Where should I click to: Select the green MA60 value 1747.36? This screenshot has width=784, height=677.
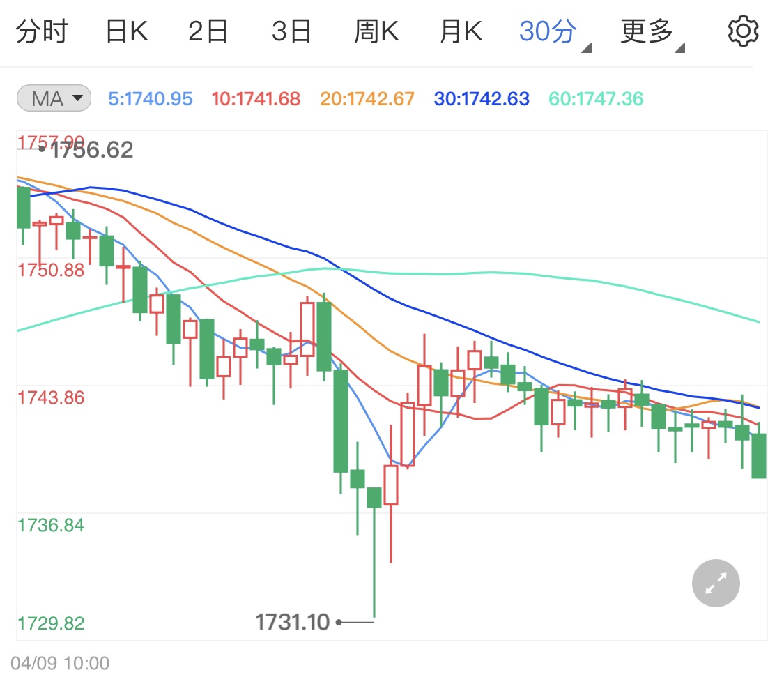595,98
